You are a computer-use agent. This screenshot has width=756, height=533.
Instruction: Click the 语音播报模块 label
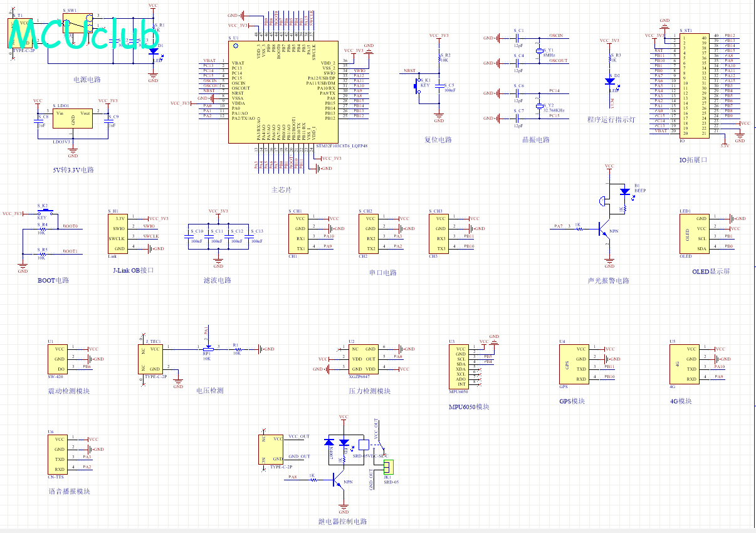tap(69, 491)
